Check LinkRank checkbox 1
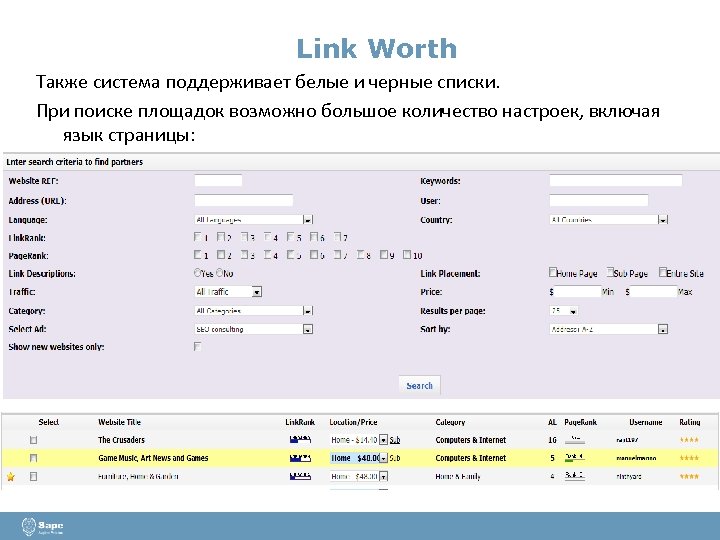Image resolution: width=720 pixels, height=540 pixels. (198, 237)
